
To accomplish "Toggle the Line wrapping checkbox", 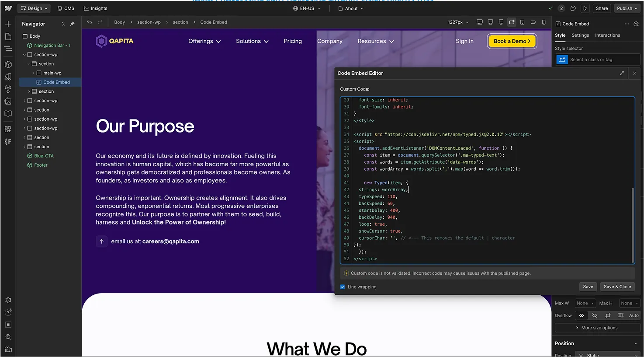I will (x=343, y=287).
